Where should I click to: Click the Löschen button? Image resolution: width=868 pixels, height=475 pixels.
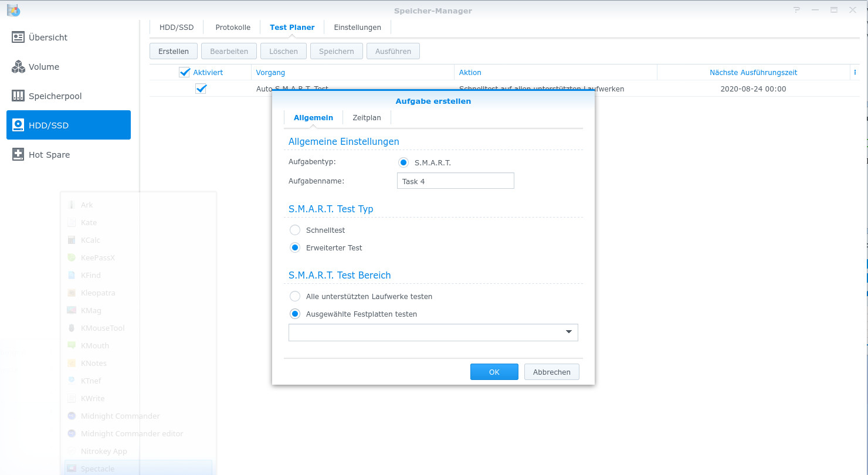click(283, 51)
